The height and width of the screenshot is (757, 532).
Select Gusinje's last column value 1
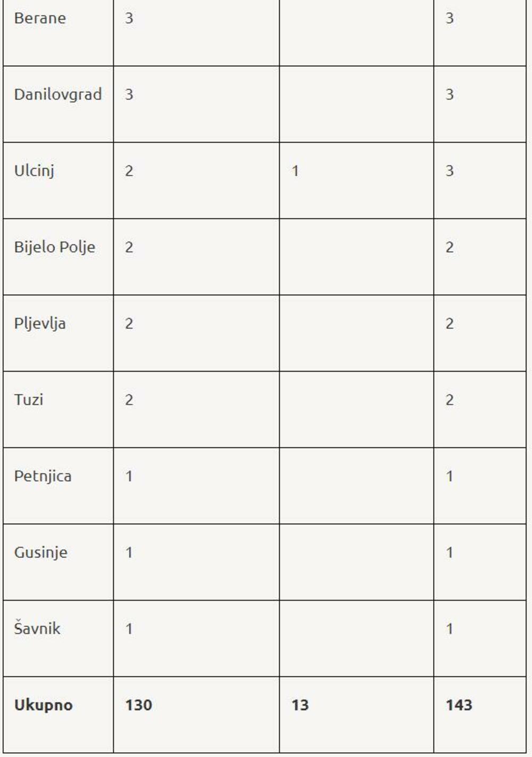tap(450, 553)
